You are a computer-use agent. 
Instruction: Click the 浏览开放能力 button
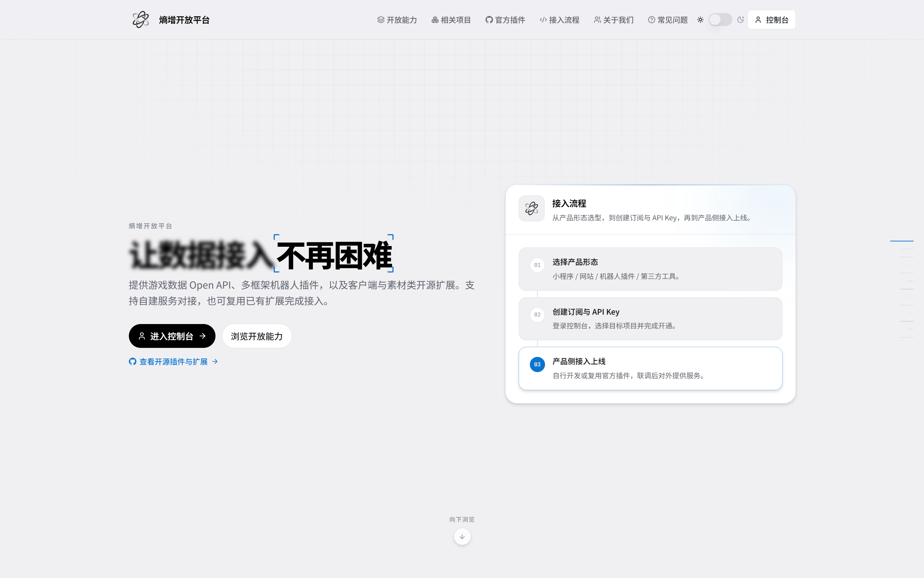(257, 336)
